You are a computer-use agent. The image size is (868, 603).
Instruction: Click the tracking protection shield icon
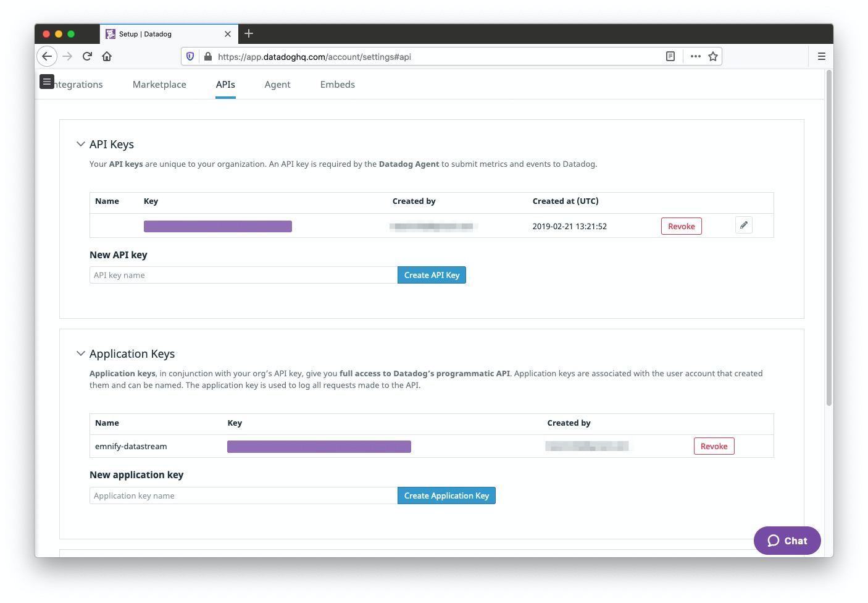(x=190, y=56)
